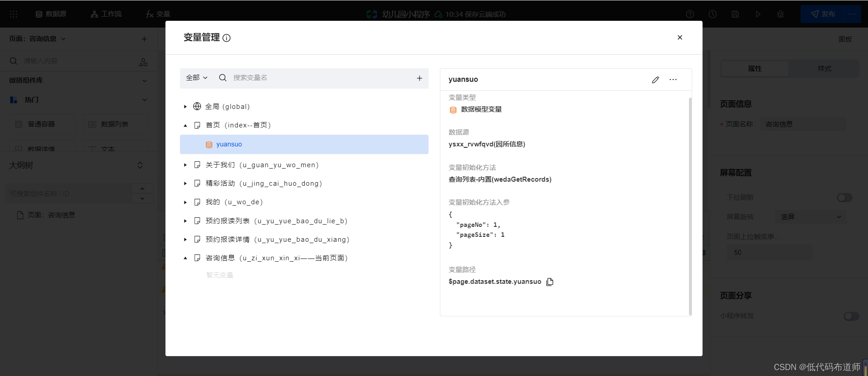868x376 pixels.
Task: Expand the 全局 (global) tree node
Action: [185, 107]
